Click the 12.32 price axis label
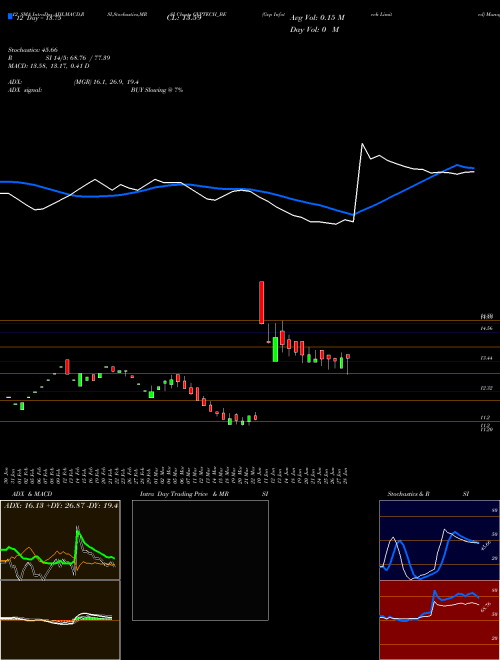 click(486, 388)
